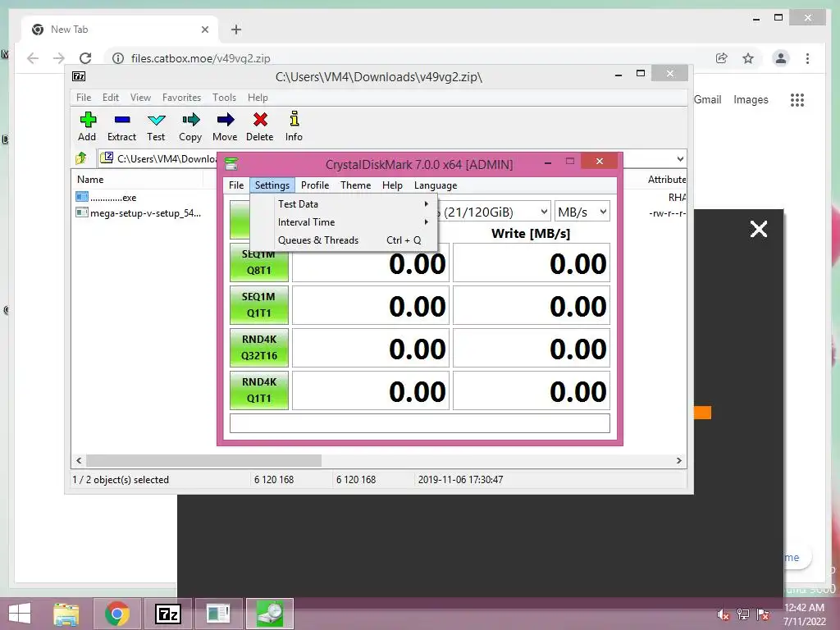The width and height of the screenshot is (840, 630).
Task: Share this page from the address bar
Action: (x=722, y=58)
